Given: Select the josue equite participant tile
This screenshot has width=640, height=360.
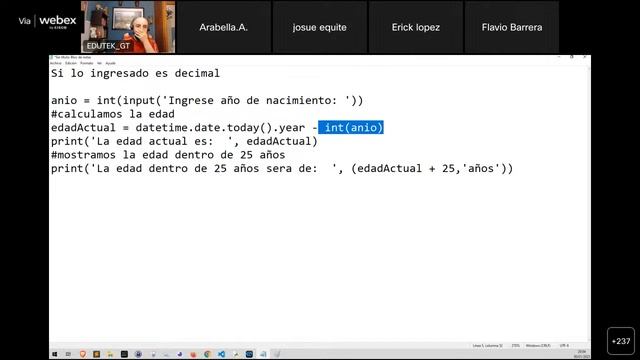Looking at the screenshot, I should coord(320,27).
